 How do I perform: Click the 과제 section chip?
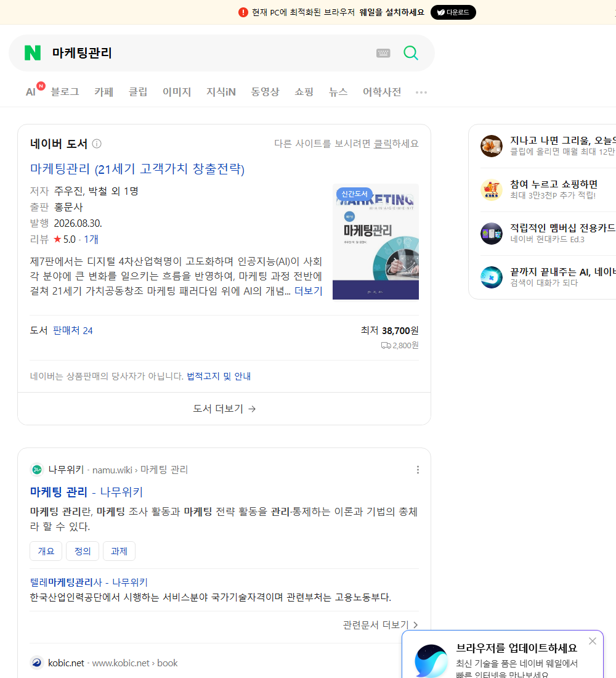(x=120, y=551)
